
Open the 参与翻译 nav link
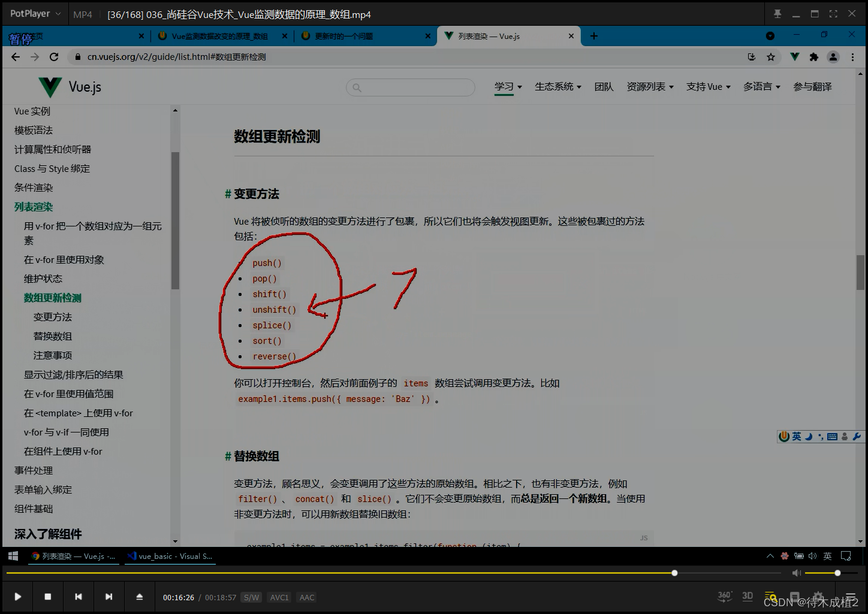812,87
